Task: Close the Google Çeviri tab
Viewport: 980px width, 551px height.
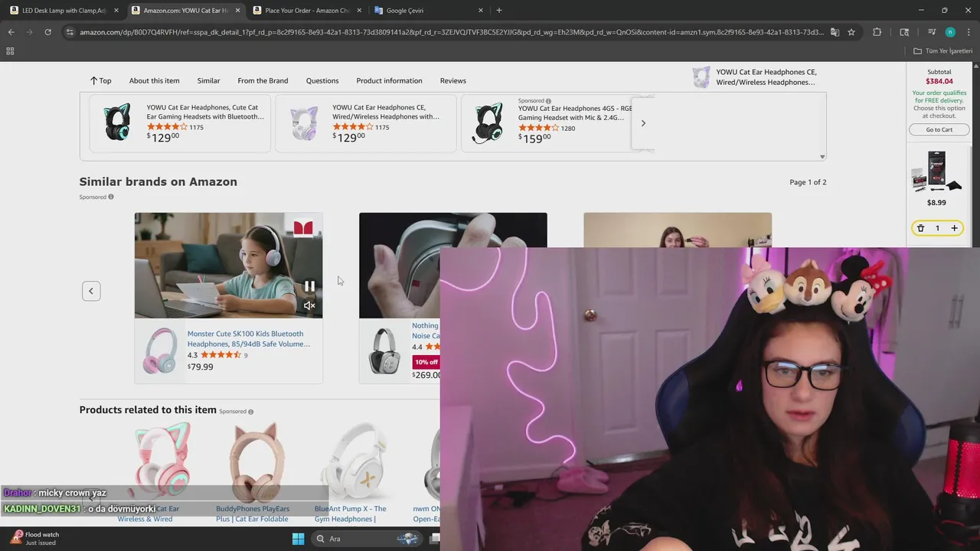Action: [x=481, y=11]
